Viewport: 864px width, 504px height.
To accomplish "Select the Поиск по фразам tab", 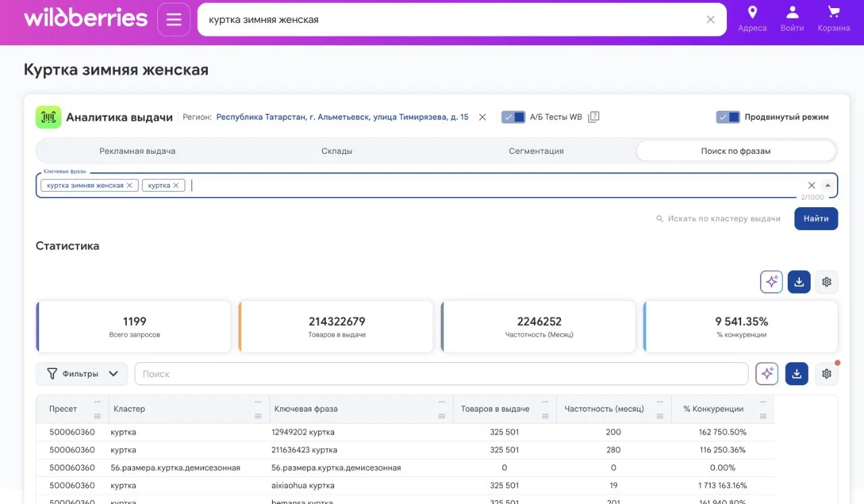I will coord(736,151).
